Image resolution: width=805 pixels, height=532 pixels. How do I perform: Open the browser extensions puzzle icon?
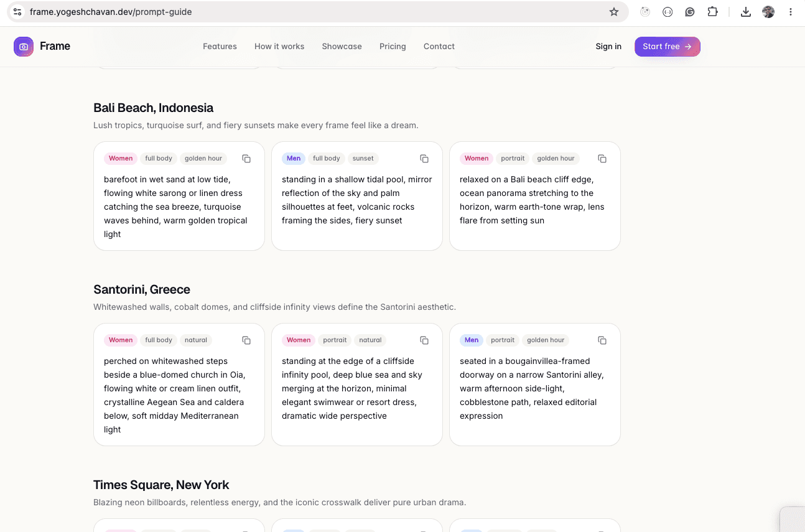coord(712,12)
